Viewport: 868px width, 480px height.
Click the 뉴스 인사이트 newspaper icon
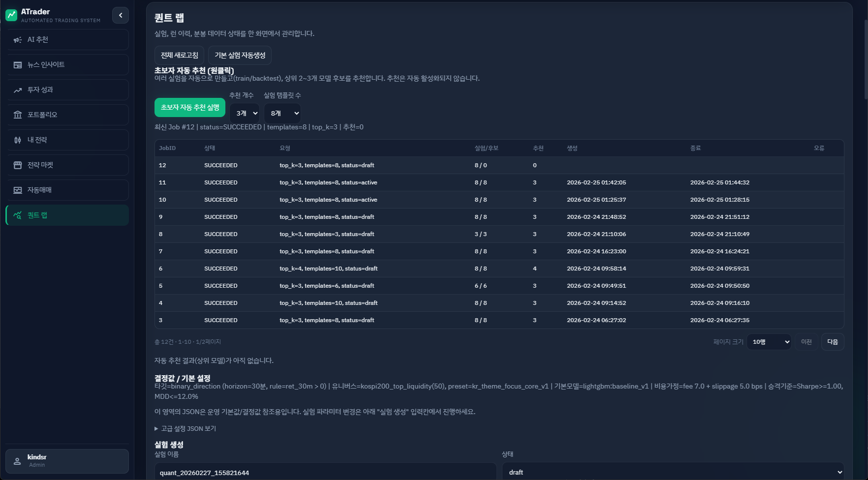click(x=18, y=65)
